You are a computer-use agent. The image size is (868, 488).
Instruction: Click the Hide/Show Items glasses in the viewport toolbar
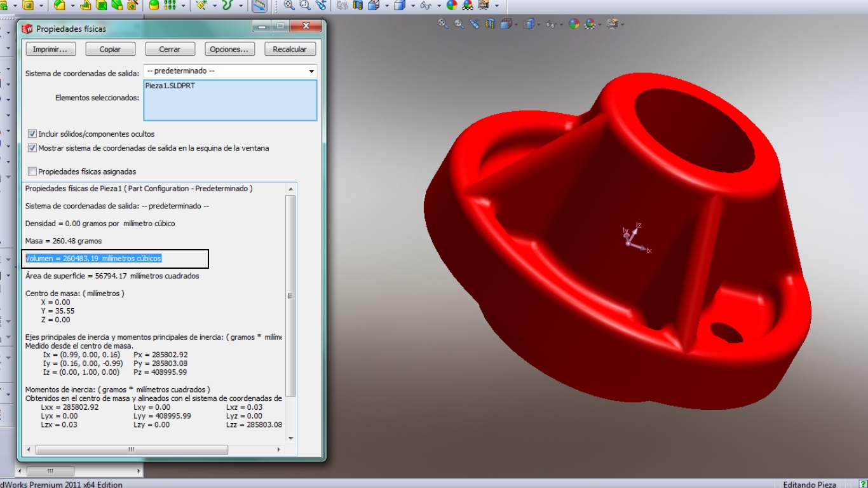(551, 24)
